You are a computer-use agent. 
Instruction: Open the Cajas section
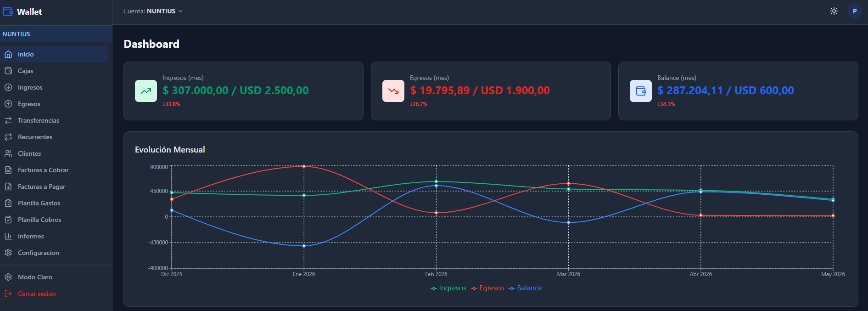click(x=54, y=71)
